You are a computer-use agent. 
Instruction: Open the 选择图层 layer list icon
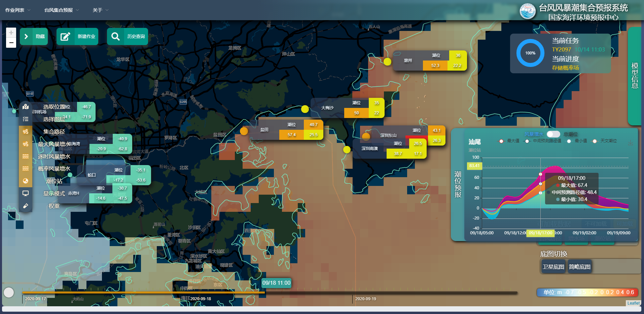coord(26,119)
